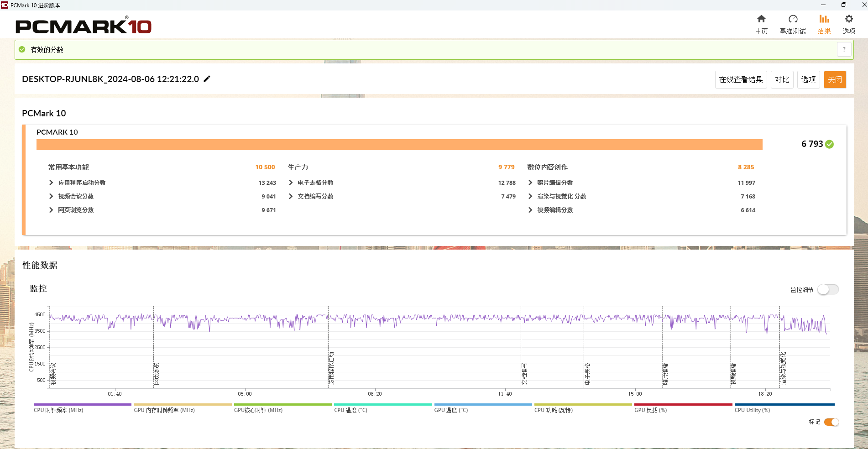Click the 视频会议 marker on the chart
The width and height of the screenshot is (868, 449).
click(53, 374)
